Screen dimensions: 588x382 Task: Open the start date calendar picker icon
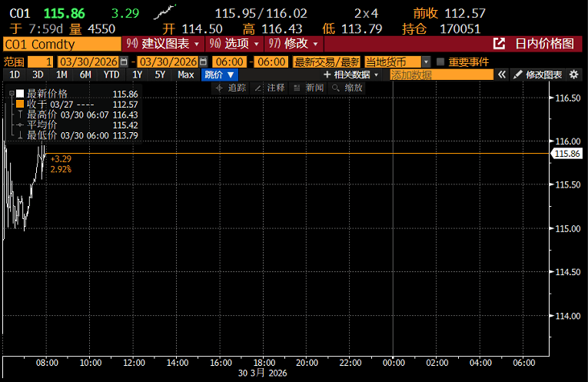(x=124, y=61)
